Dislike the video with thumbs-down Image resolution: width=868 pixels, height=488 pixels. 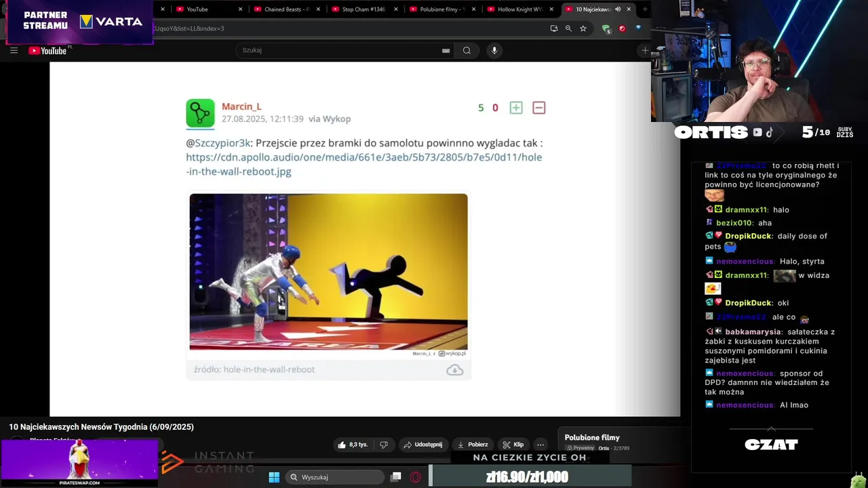[384, 445]
